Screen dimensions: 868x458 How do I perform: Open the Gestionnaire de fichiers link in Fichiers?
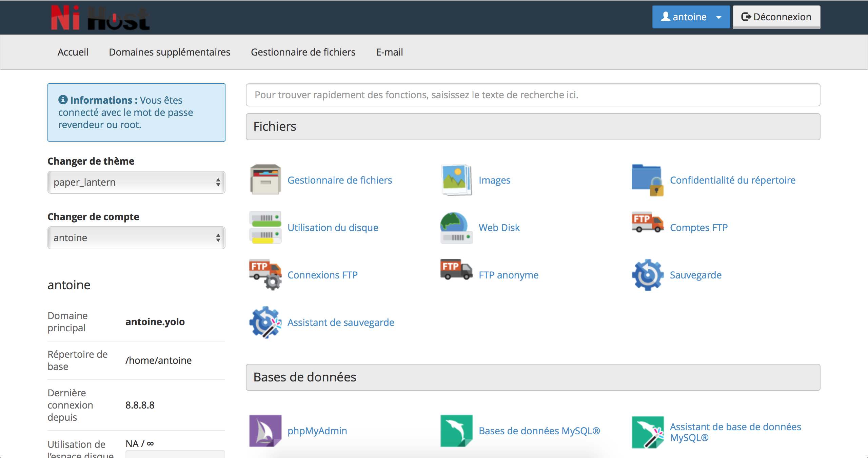[340, 180]
